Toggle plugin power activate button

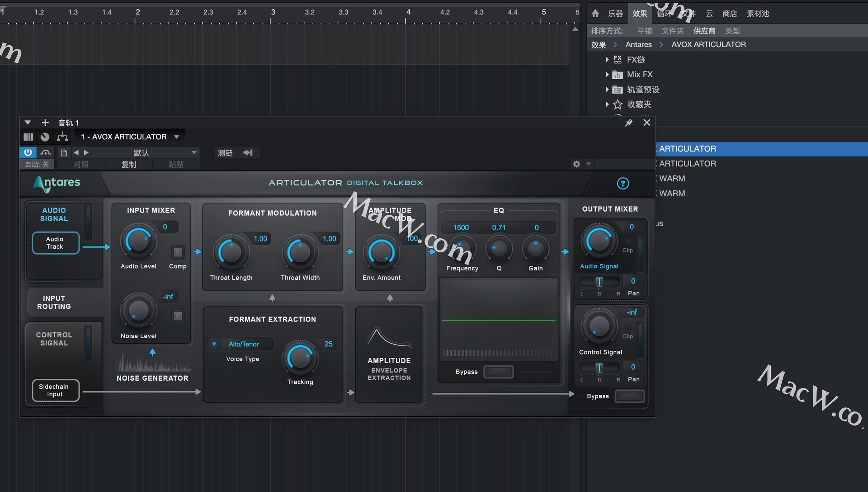click(x=28, y=152)
